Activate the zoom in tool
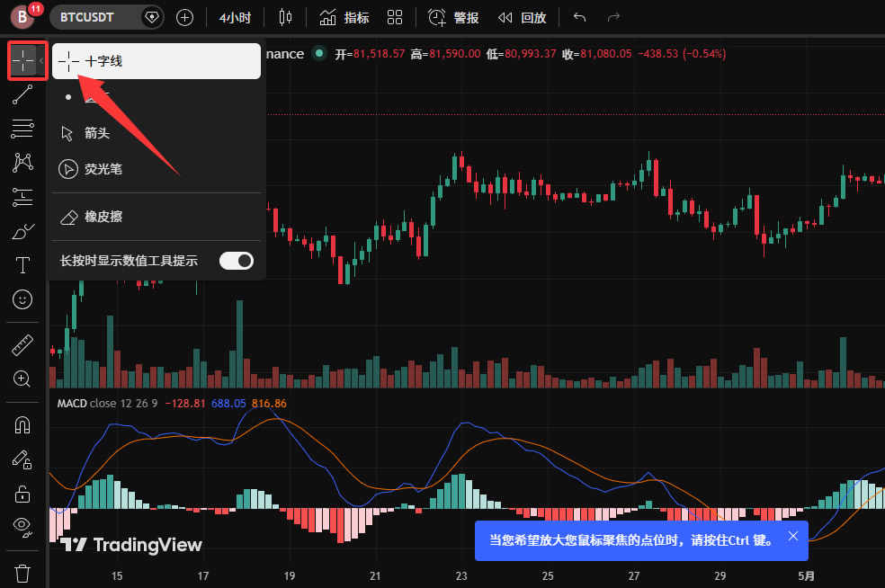This screenshot has width=885, height=588. (22, 379)
